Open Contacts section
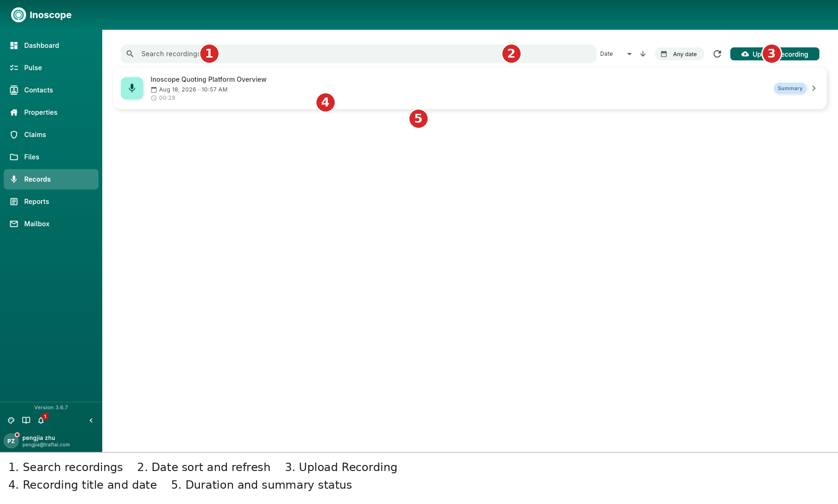Viewport: 838px width, 504px height. [51, 90]
